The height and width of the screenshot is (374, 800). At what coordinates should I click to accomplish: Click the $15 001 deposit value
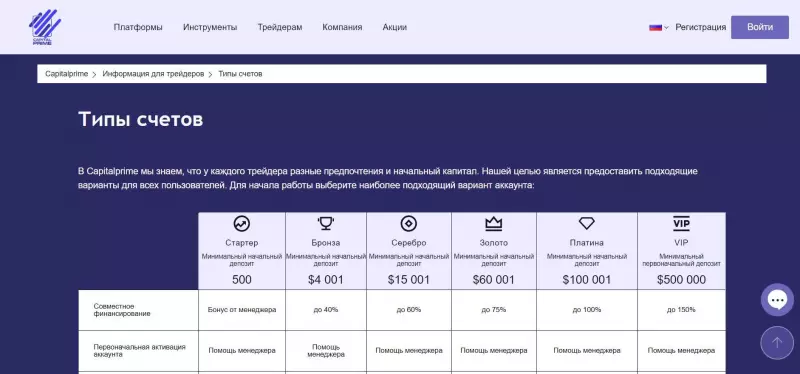point(409,280)
